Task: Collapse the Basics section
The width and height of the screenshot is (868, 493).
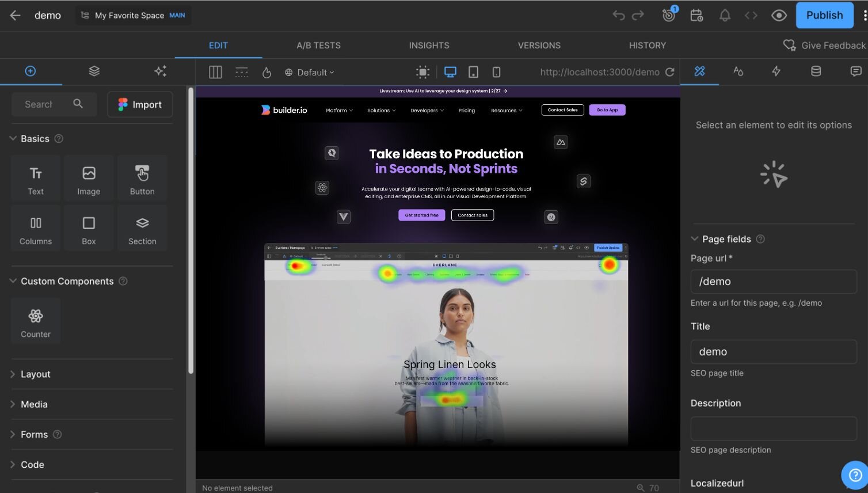Action: [x=13, y=139]
